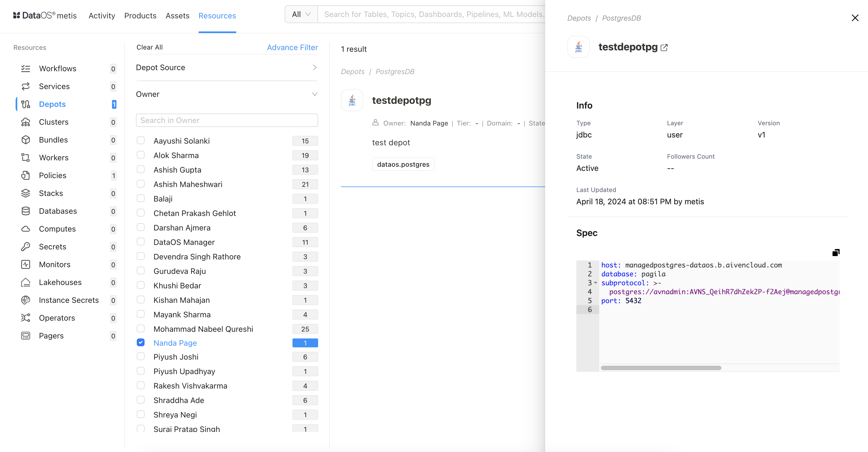Fold the subprotocol line in Spec
Image resolution: width=868 pixels, height=452 pixels.
pos(595,283)
